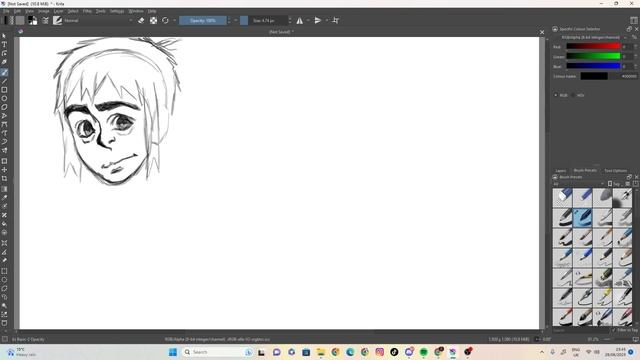Select the Rectangle shape tool

click(x=4, y=90)
